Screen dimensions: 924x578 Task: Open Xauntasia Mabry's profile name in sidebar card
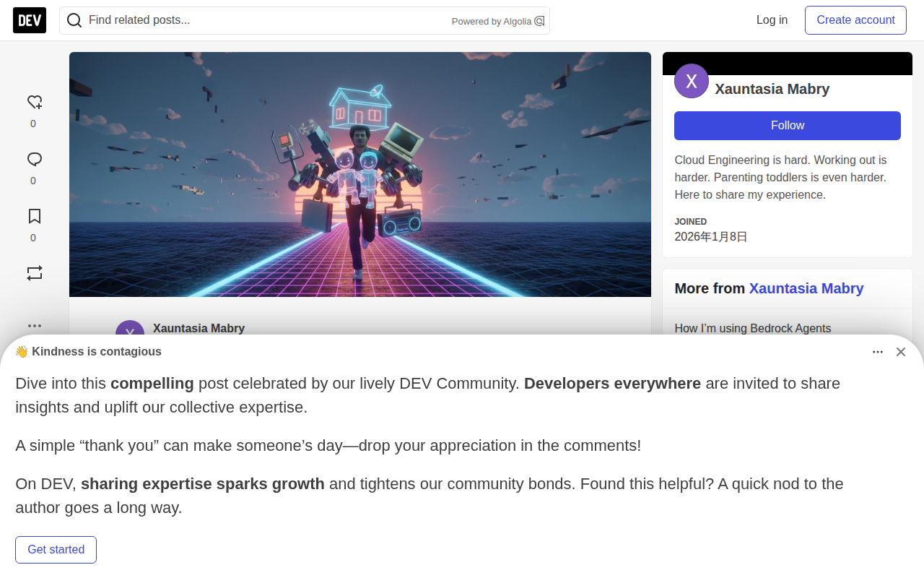(772, 89)
